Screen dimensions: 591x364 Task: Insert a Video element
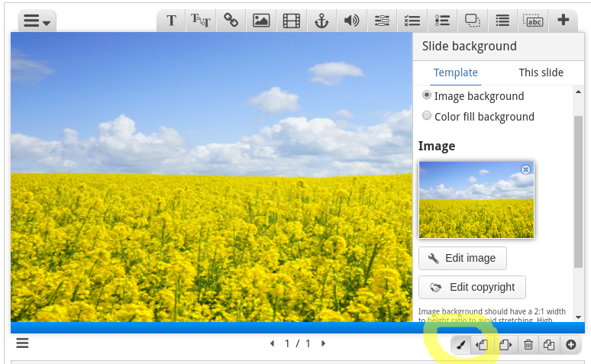pyautogui.click(x=292, y=21)
